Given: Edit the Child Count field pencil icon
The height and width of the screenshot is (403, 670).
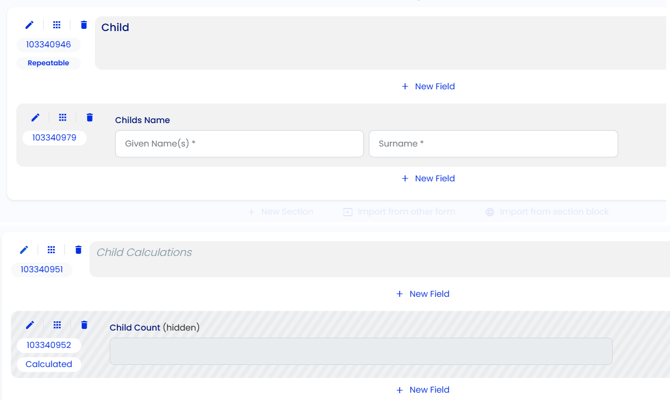Looking at the screenshot, I should tap(30, 325).
